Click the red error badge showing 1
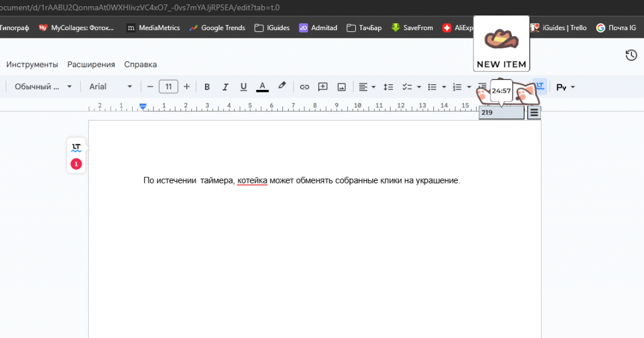Screen dimensions: 644x338 coord(76,164)
